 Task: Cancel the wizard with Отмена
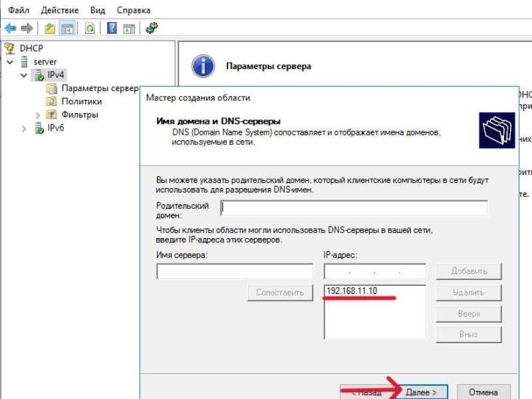(x=483, y=392)
